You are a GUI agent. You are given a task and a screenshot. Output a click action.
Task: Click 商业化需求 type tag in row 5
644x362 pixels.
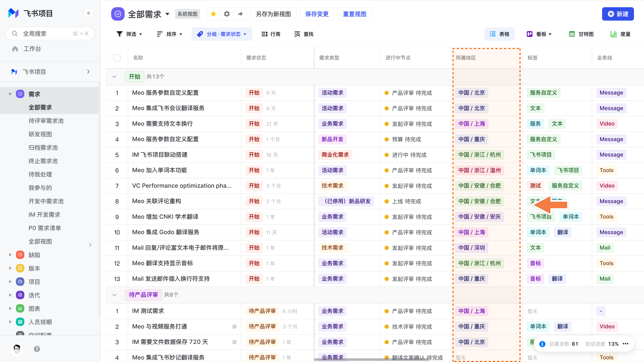click(335, 155)
